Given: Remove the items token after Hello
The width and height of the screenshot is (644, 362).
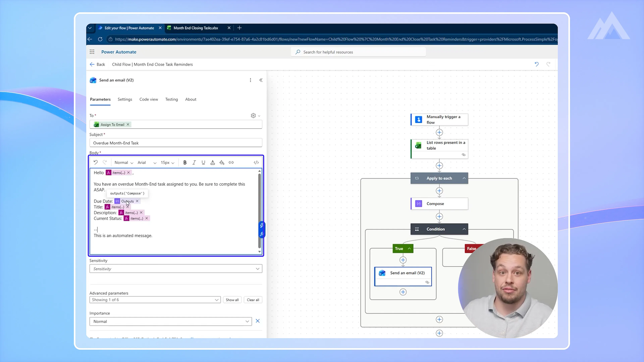Looking at the screenshot, I should coord(128,173).
